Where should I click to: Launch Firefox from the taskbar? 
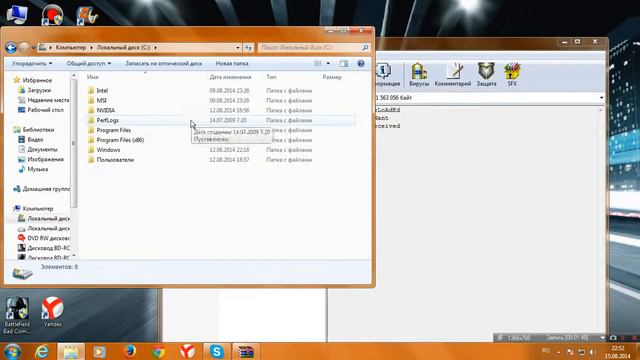pyautogui.click(x=129, y=351)
